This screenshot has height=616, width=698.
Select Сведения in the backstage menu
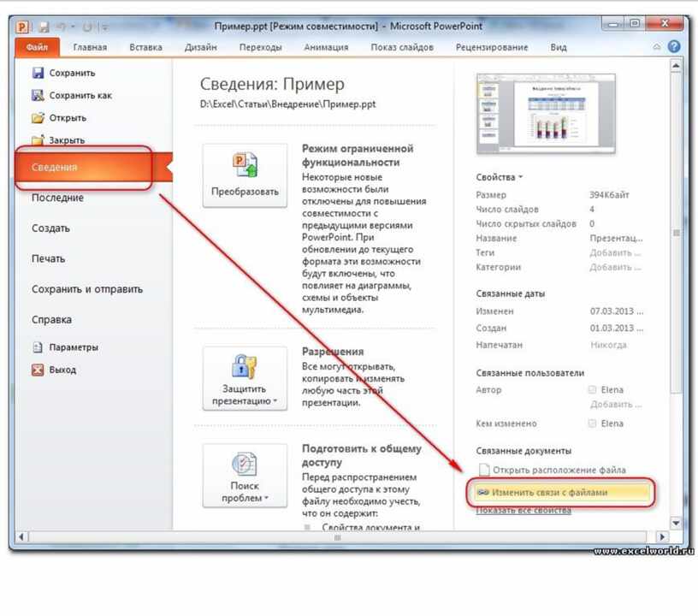[x=93, y=167]
